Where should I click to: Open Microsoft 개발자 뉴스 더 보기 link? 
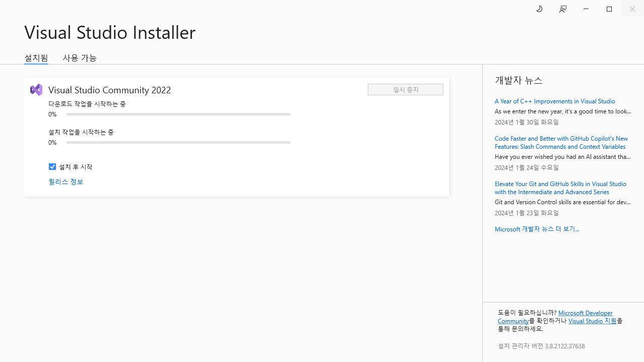pyautogui.click(x=537, y=229)
